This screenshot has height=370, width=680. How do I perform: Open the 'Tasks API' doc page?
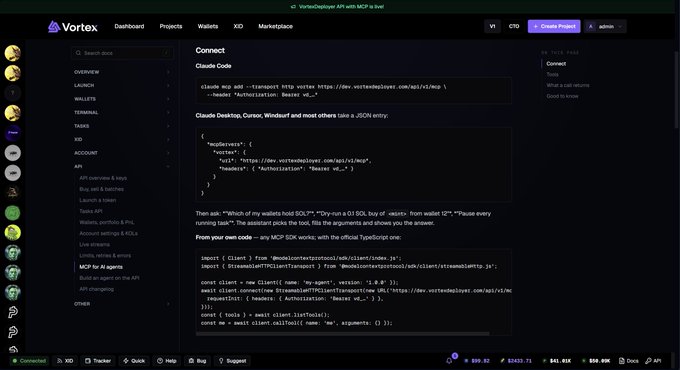point(91,211)
